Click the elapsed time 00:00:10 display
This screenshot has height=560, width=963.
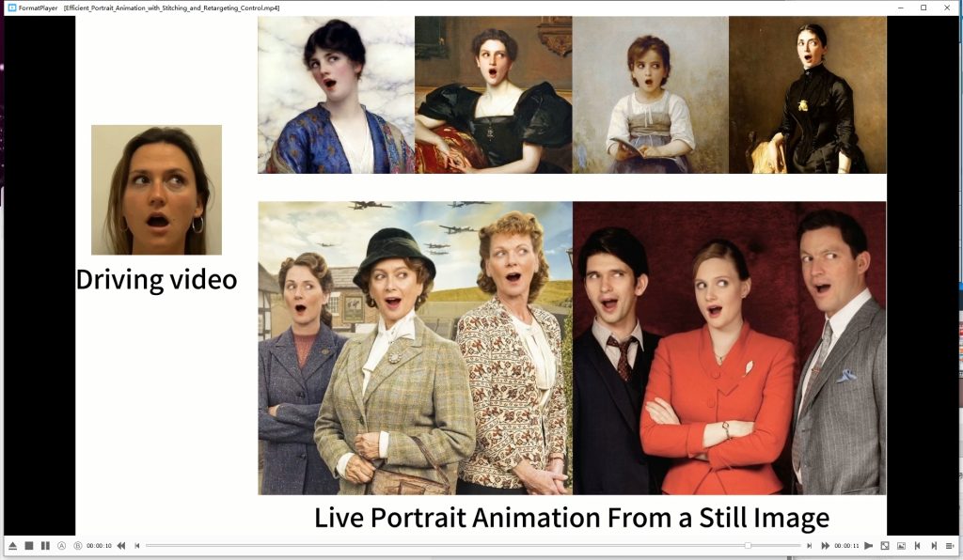tap(99, 546)
